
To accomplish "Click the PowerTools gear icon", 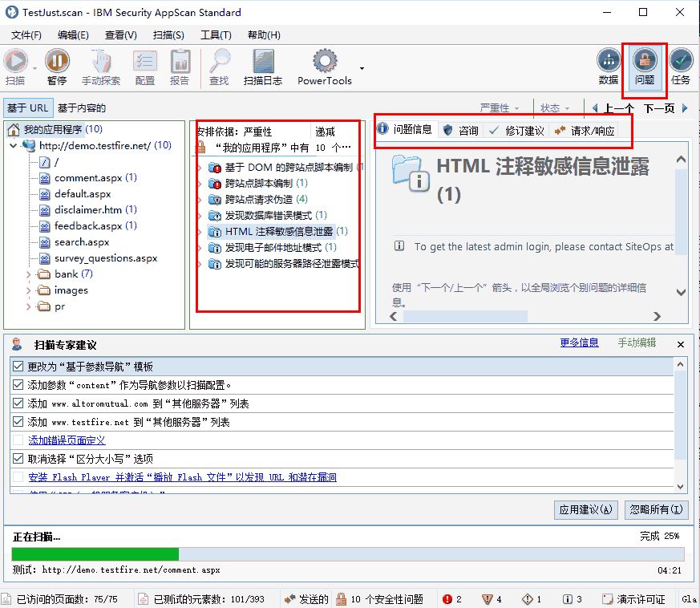I will (325, 61).
